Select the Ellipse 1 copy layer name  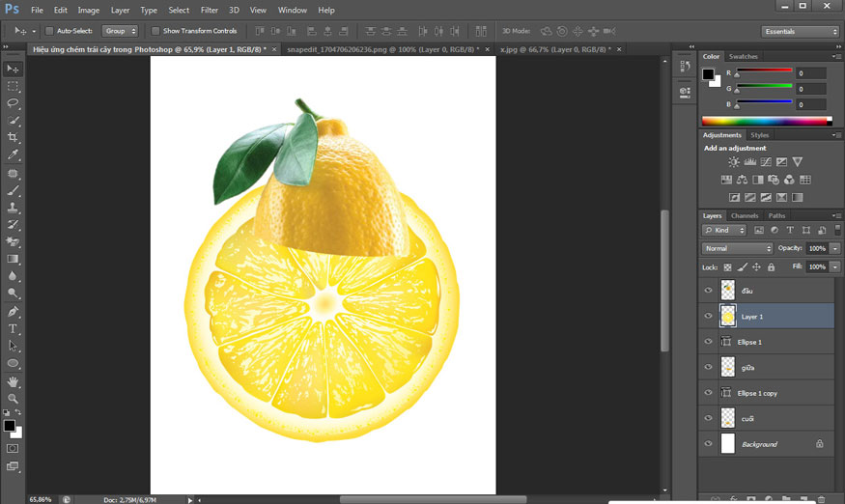[x=757, y=394]
